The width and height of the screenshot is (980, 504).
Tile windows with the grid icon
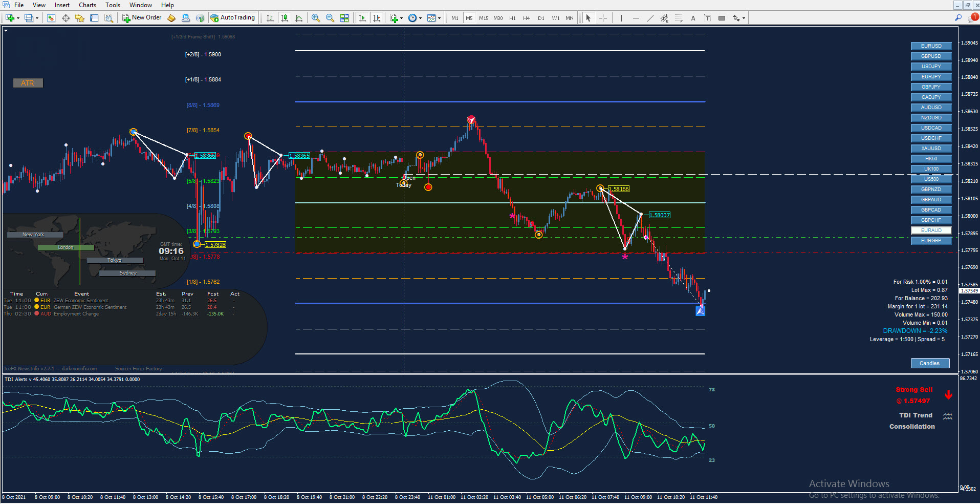[x=344, y=18]
